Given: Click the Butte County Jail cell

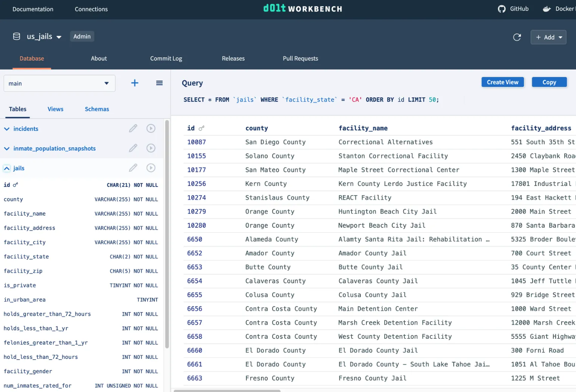Looking at the screenshot, I should coord(371,267).
